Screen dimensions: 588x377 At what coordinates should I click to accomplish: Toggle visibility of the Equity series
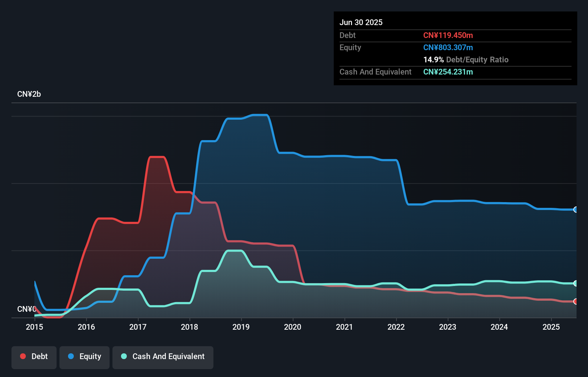click(x=84, y=357)
